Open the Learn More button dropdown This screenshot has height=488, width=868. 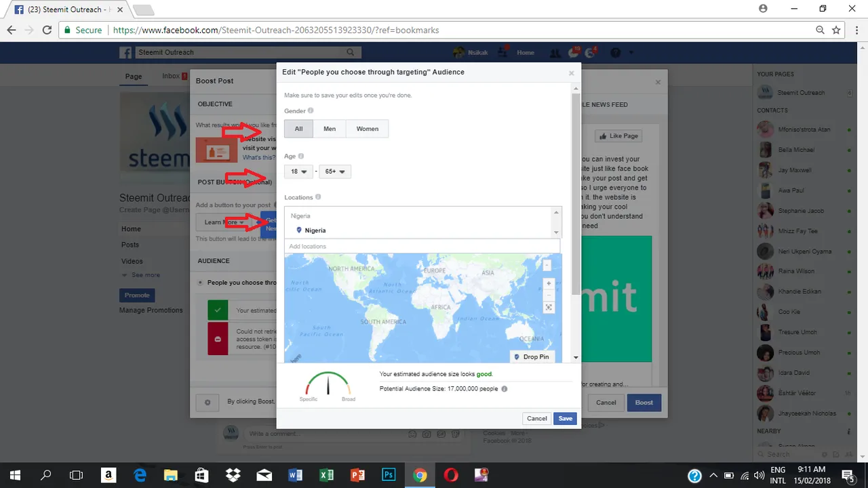pyautogui.click(x=224, y=222)
